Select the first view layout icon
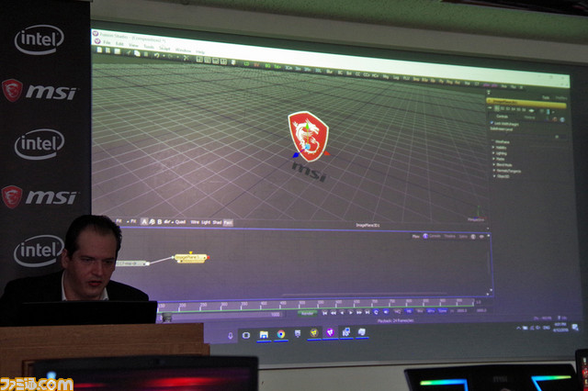The width and height of the screenshot is (588, 391). coord(199,59)
